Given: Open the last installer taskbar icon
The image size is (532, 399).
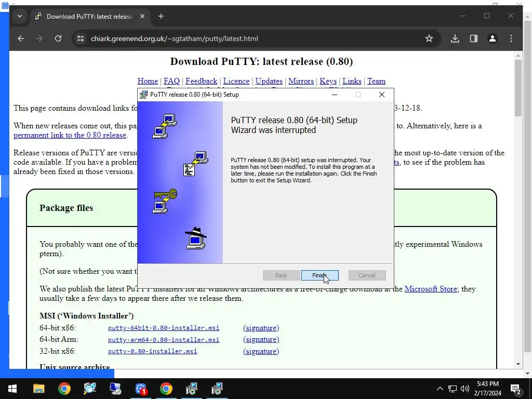Looking at the screenshot, I should [217, 389].
